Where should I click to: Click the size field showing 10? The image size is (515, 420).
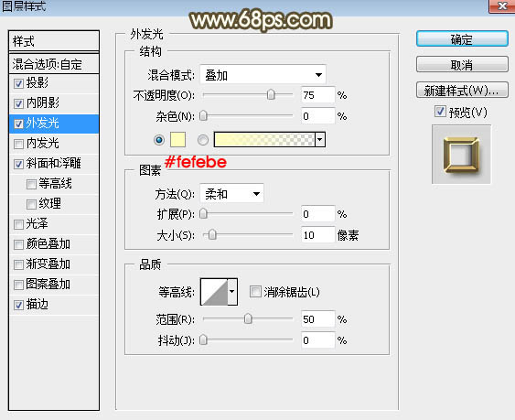coord(318,235)
